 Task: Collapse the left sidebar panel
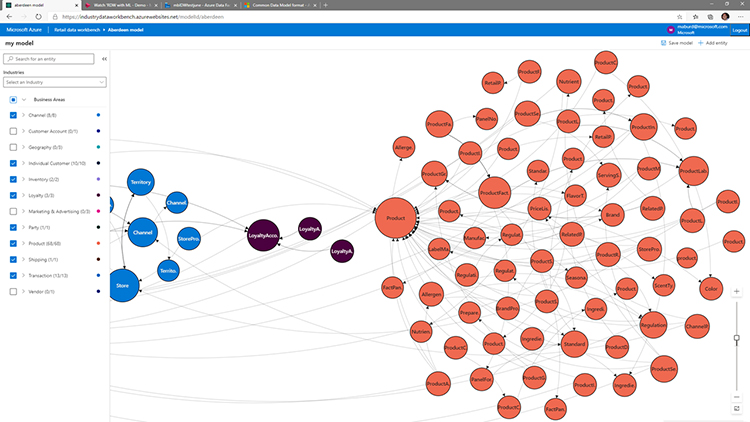(x=105, y=59)
